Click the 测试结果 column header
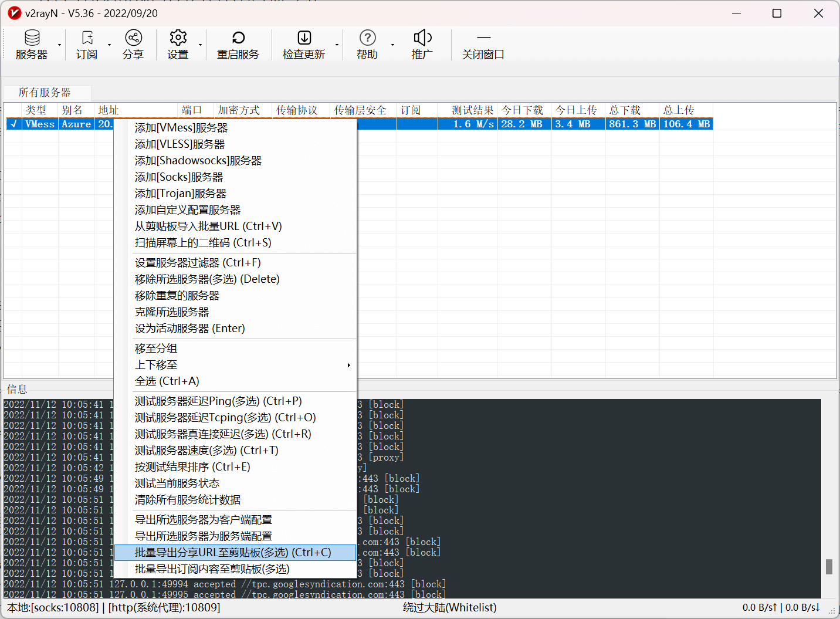 [x=472, y=110]
